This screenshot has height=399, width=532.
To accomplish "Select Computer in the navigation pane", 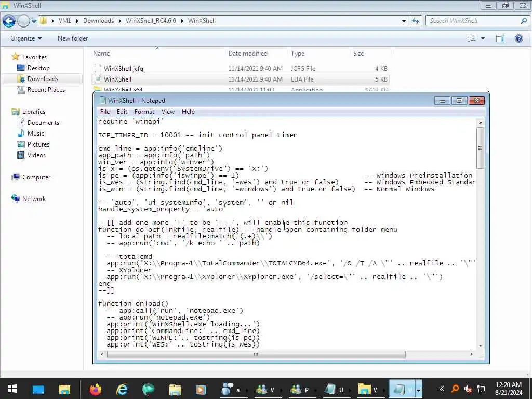I will click(x=36, y=177).
